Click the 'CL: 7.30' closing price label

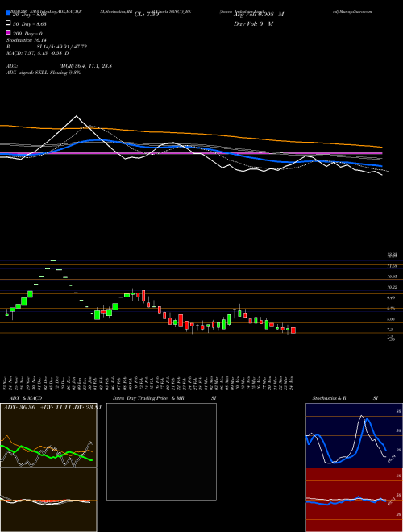click(147, 15)
